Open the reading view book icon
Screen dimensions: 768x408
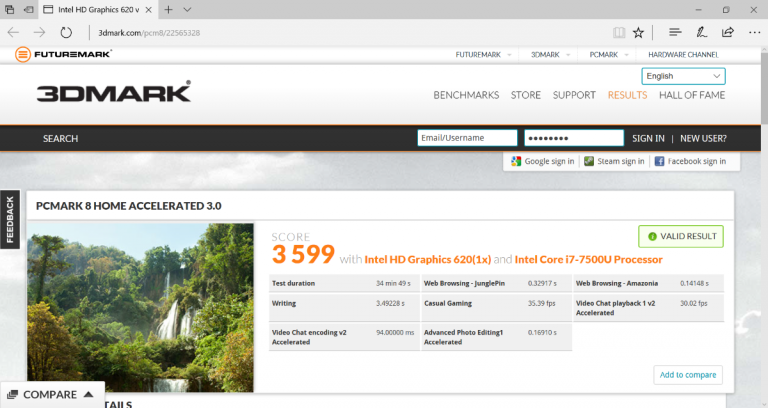(x=620, y=32)
